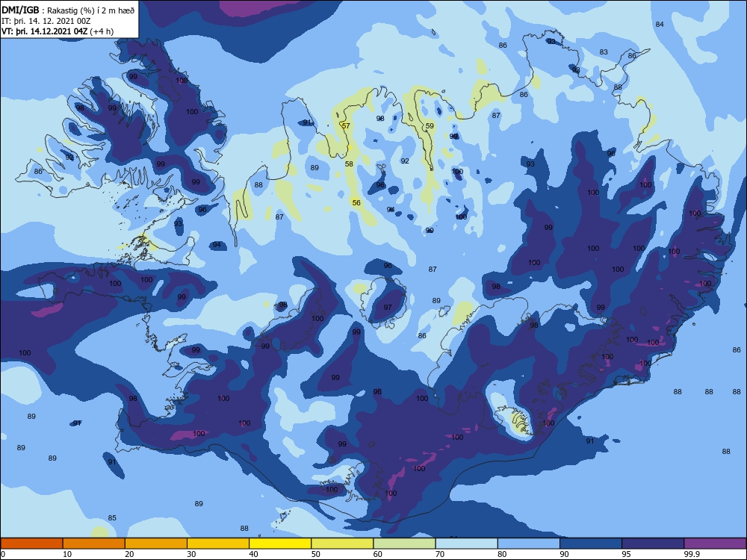Click the dark orange 0–10 legend swatch
This screenshot has width=747, height=560.
31,544
